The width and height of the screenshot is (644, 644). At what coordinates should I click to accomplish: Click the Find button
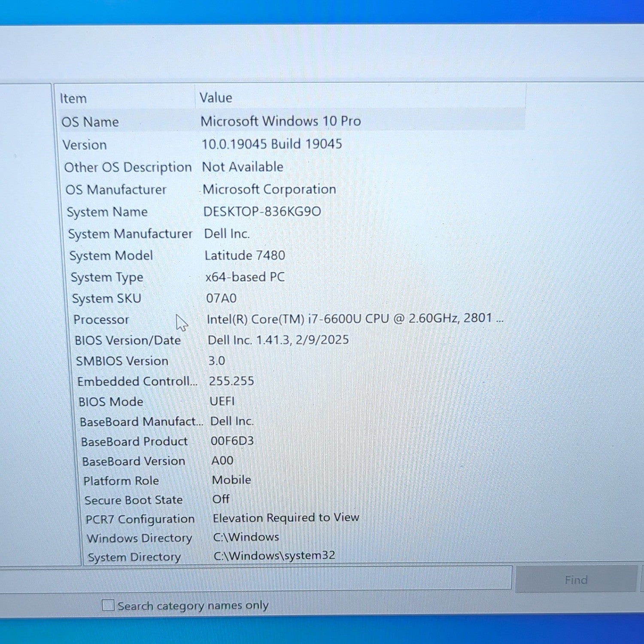coord(576,580)
